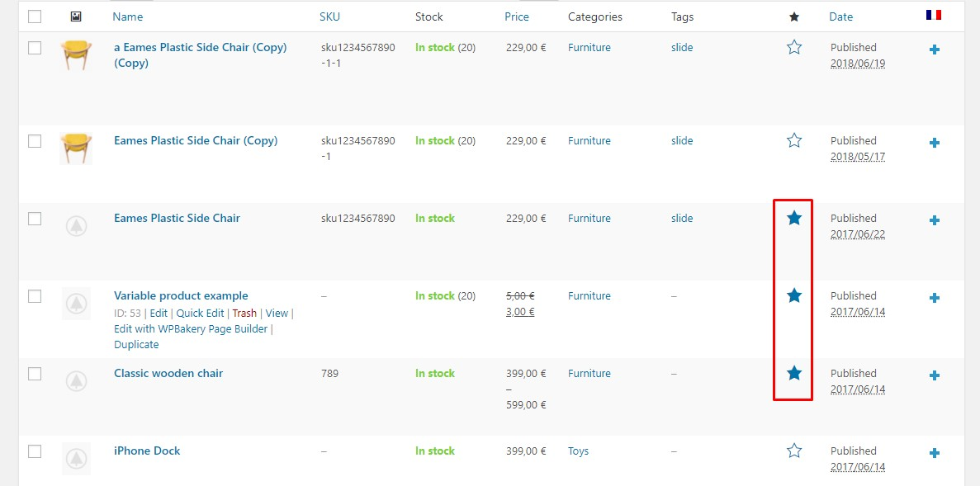The height and width of the screenshot is (486, 980).
Task: Click the Trash link under Variable product example
Action: [244, 313]
